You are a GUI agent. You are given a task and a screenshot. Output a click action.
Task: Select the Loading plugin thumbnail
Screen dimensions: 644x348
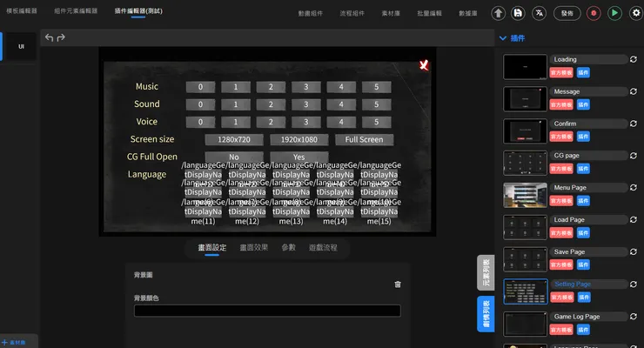pos(525,67)
